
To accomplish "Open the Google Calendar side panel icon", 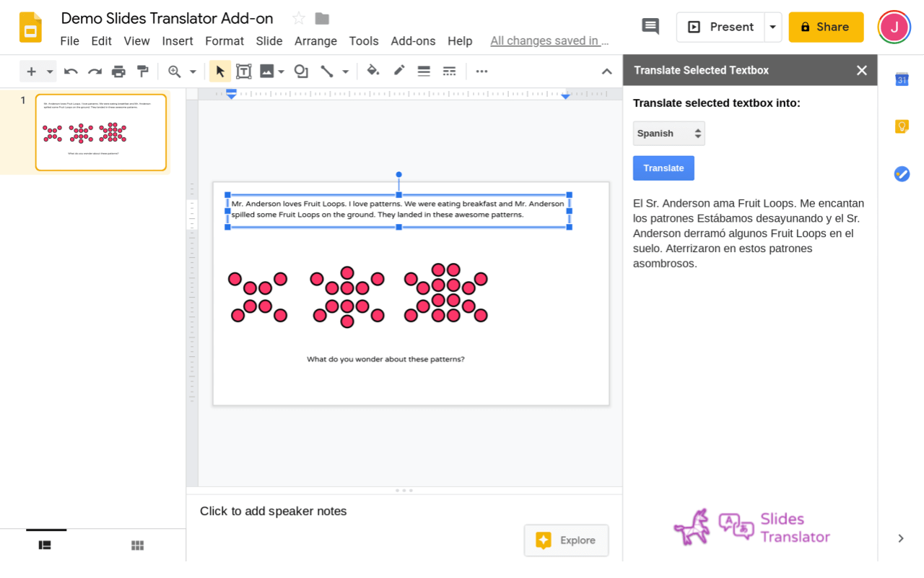I will [902, 79].
